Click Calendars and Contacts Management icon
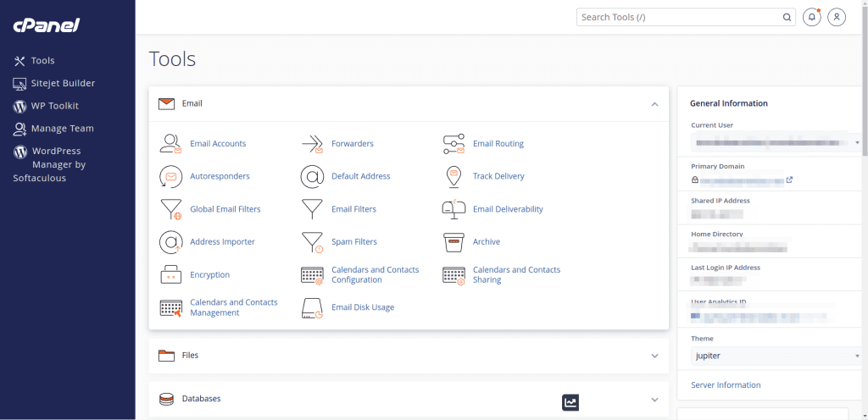Screen dimensions: 868x420 tap(170, 308)
